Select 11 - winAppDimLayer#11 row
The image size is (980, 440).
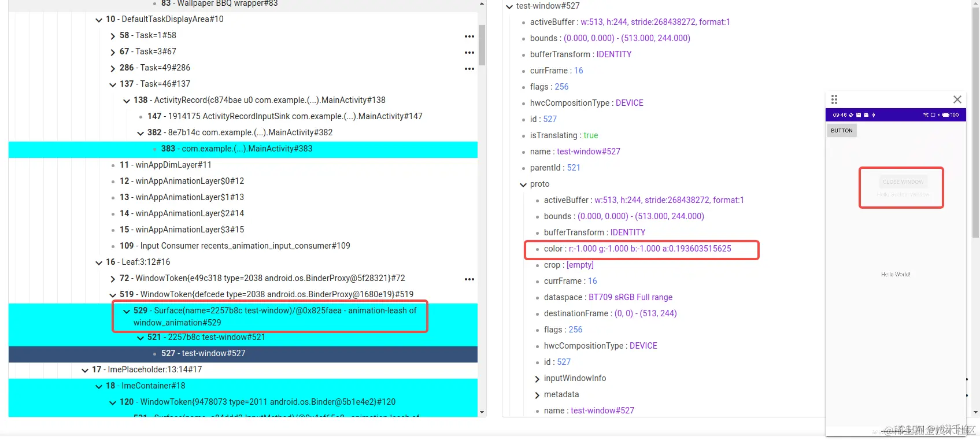[x=243, y=165]
